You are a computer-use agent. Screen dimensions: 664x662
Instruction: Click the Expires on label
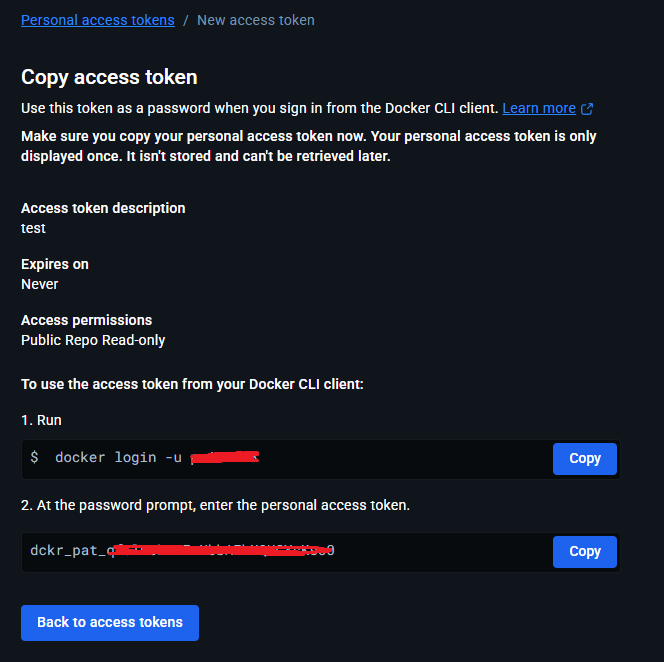pos(55,264)
